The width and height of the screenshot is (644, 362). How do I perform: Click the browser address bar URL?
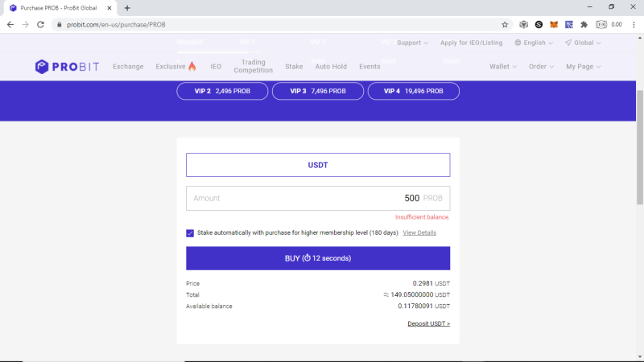116,25
